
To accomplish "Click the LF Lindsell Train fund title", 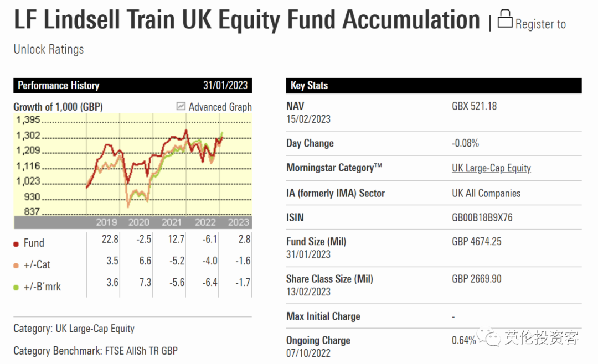I will click(247, 20).
